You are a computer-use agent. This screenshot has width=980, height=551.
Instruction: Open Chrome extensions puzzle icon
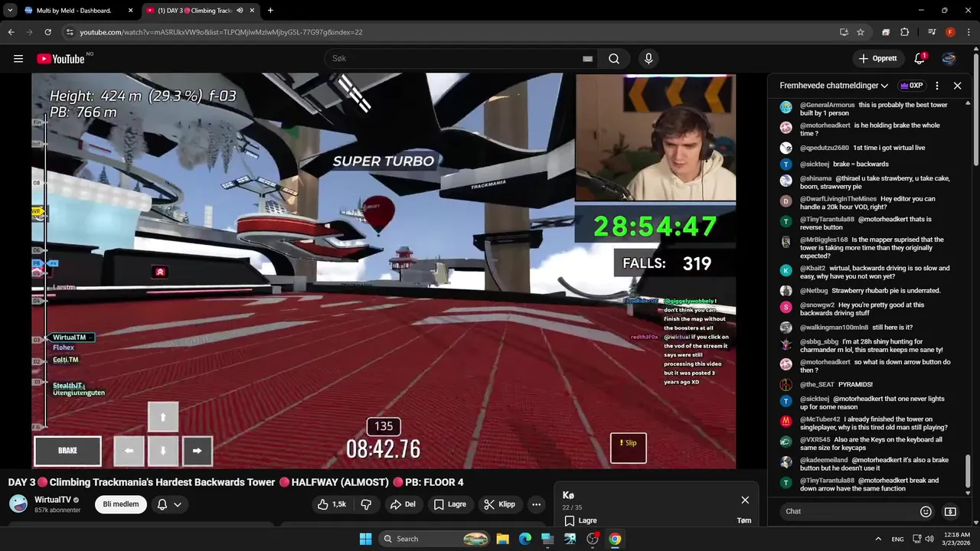click(x=904, y=32)
